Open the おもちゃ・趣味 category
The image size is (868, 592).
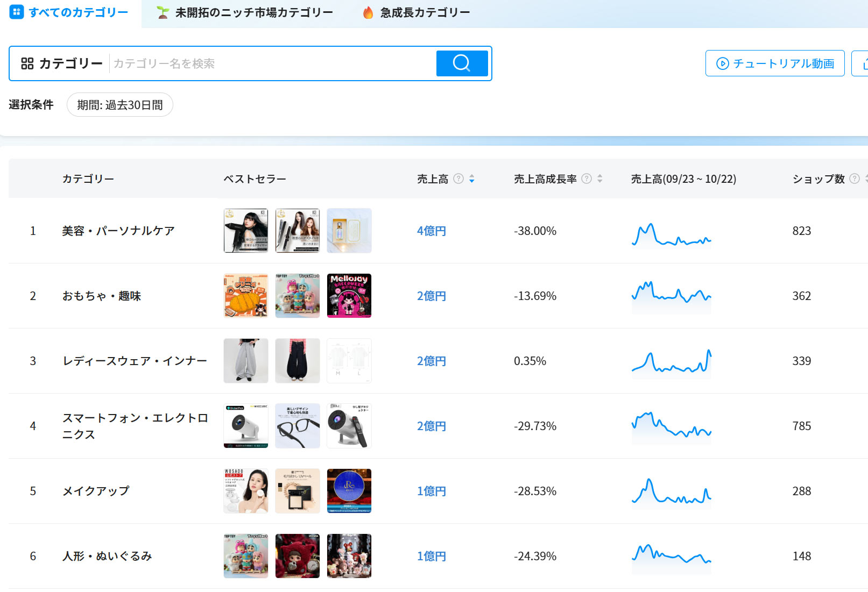(102, 296)
